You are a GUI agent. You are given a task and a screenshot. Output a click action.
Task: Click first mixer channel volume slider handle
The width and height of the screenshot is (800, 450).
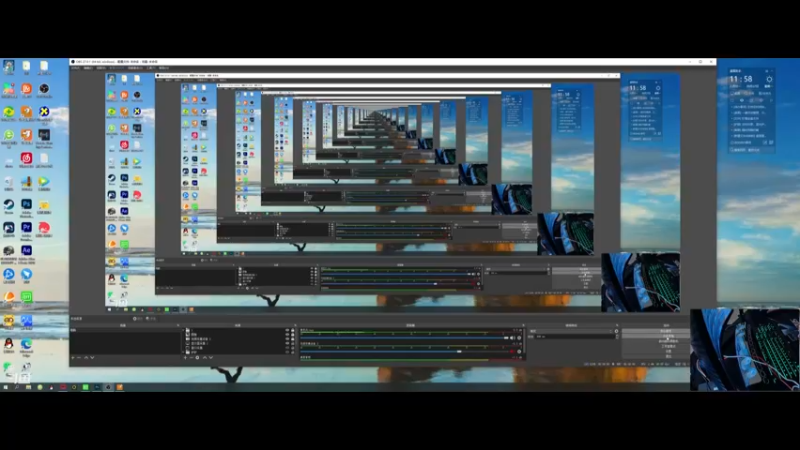click(506, 338)
